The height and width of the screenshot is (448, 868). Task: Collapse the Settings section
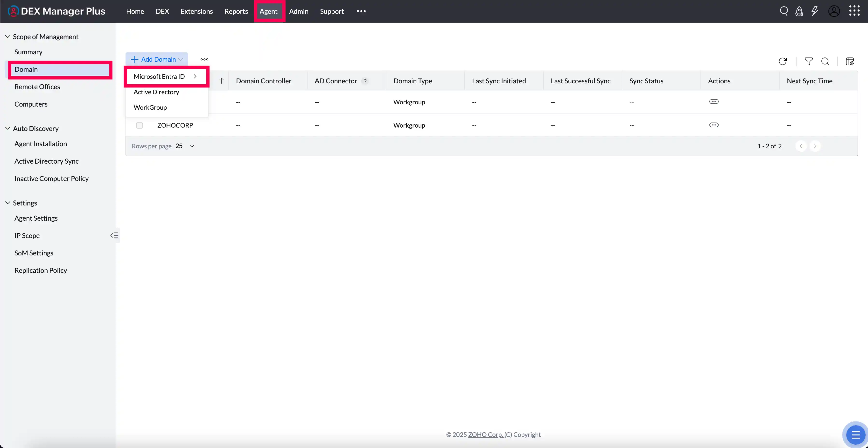pos(8,203)
